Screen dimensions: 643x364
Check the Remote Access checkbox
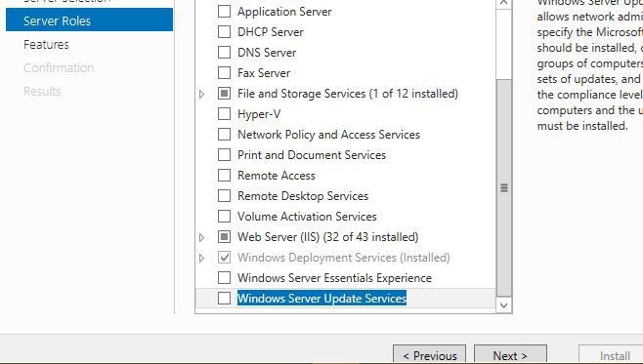click(224, 176)
